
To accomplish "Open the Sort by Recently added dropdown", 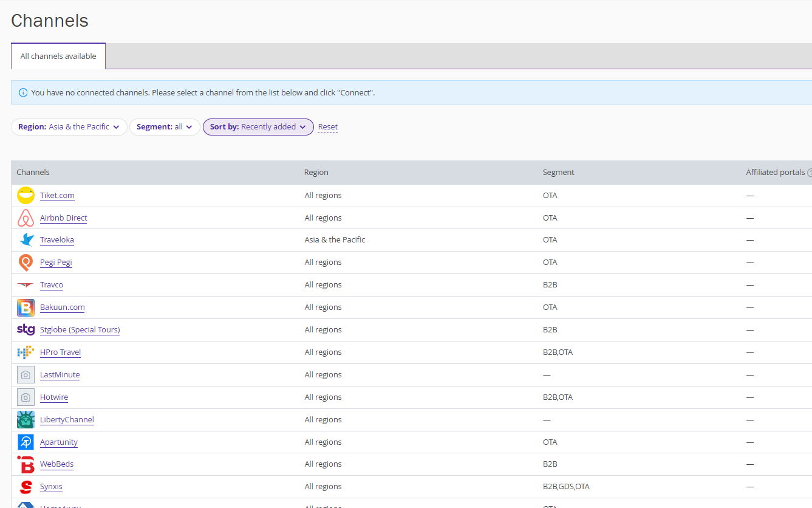I will point(258,127).
